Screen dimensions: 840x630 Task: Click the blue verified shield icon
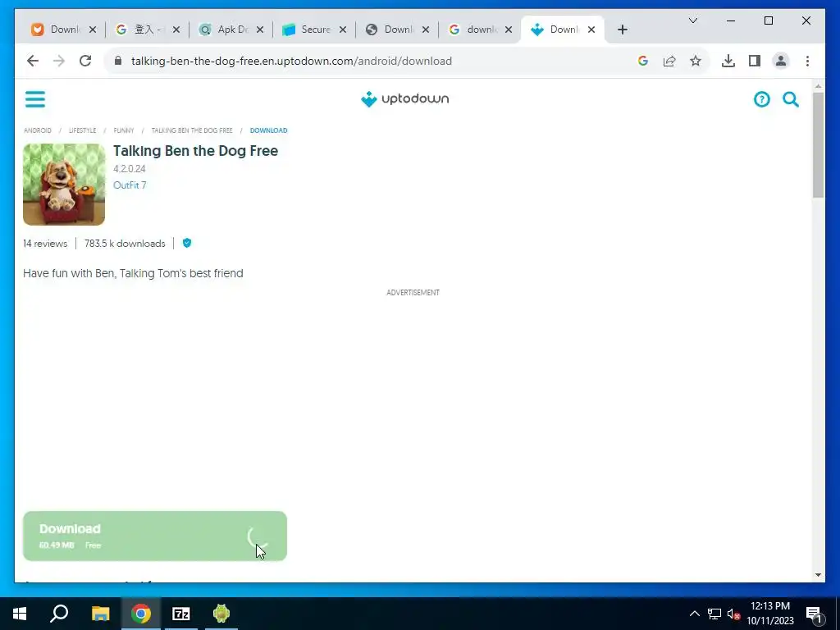[x=187, y=243]
